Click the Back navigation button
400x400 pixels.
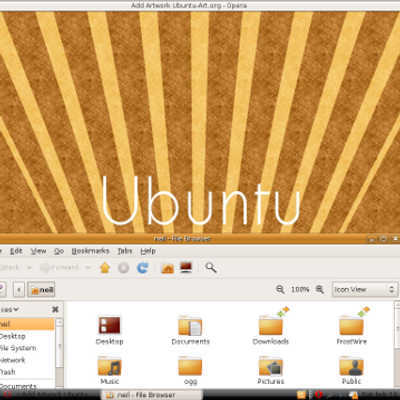11,267
